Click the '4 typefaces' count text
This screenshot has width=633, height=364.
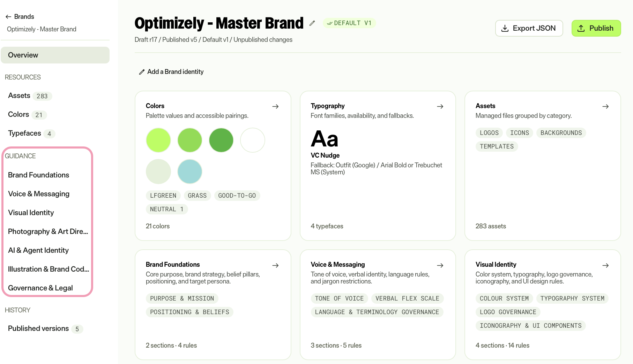point(327,226)
